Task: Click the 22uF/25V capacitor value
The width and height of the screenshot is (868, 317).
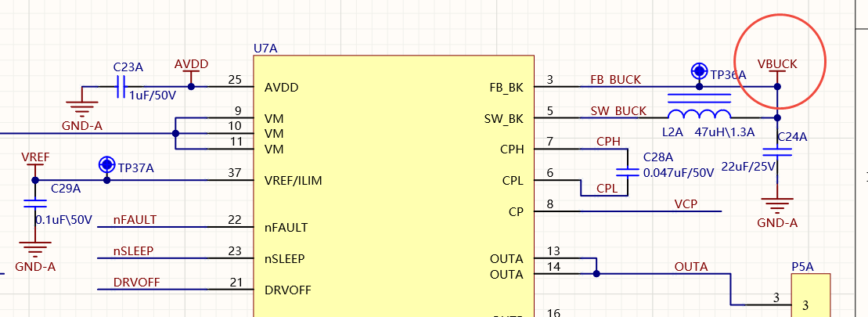Action: (x=750, y=165)
